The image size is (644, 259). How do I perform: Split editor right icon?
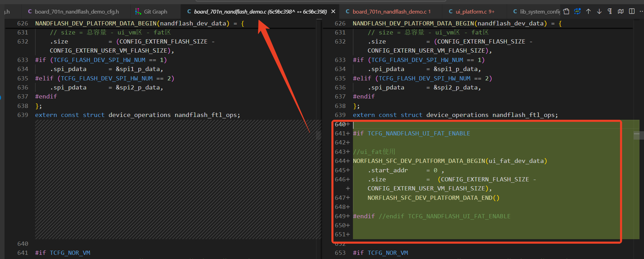[632, 11]
